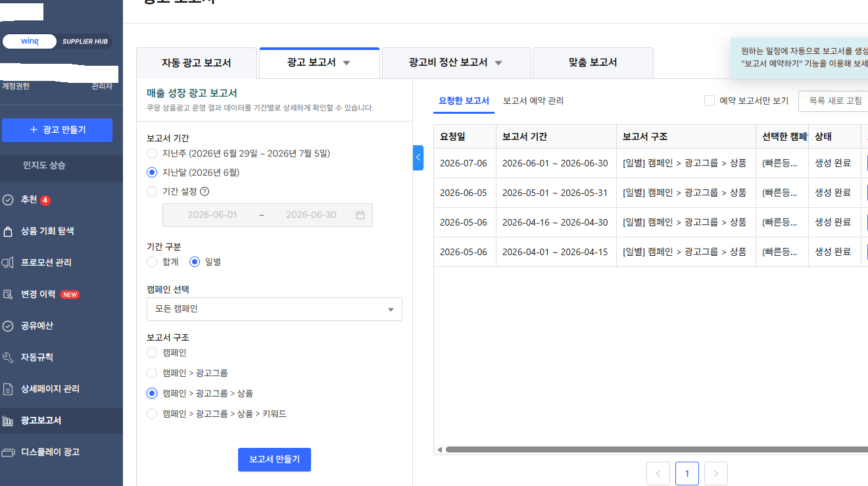Viewport: 868px width, 486px height.
Task: Click the 상세페이지 관리 document icon
Action: click(7, 389)
